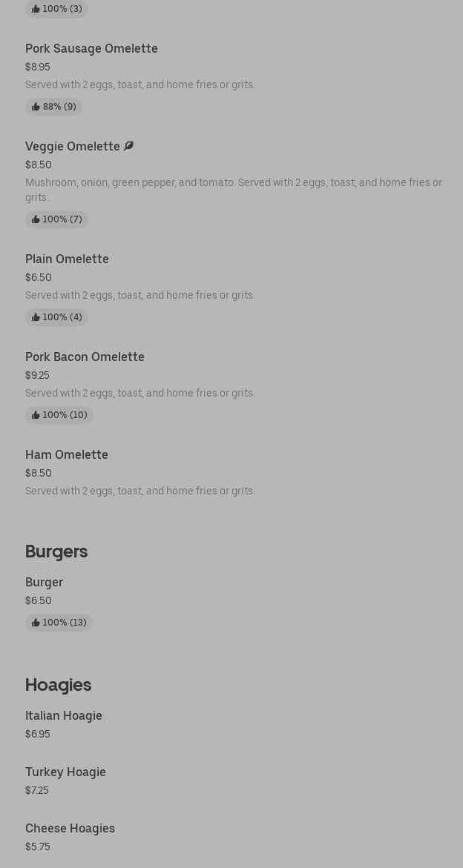Click the Hoagies section heading

click(x=58, y=685)
